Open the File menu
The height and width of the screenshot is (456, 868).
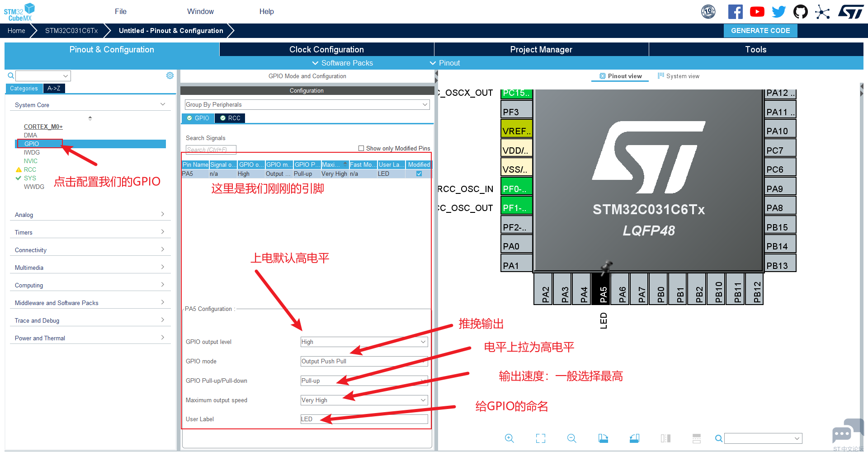point(121,12)
